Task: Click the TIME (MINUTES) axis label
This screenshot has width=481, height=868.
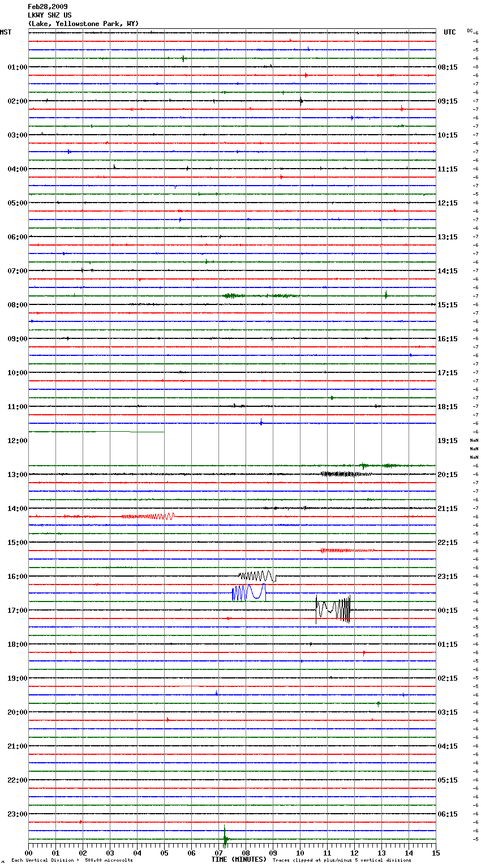Action: 239,860
